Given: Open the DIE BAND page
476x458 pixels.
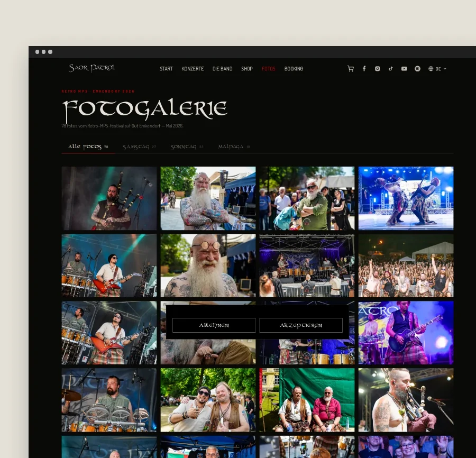Looking at the screenshot, I should coord(222,69).
